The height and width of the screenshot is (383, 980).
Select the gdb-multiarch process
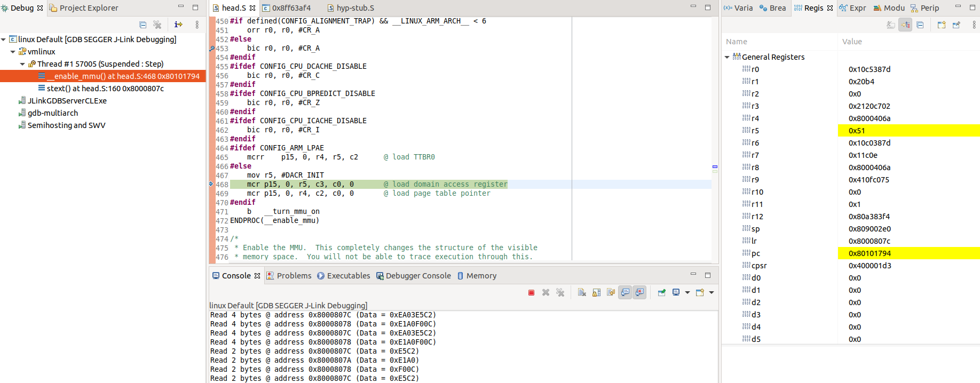point(48,113)
